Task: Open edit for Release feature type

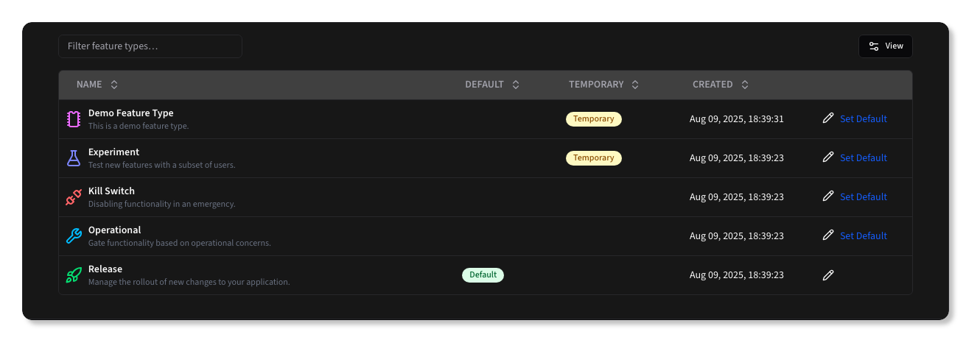Action: point(828,274)
